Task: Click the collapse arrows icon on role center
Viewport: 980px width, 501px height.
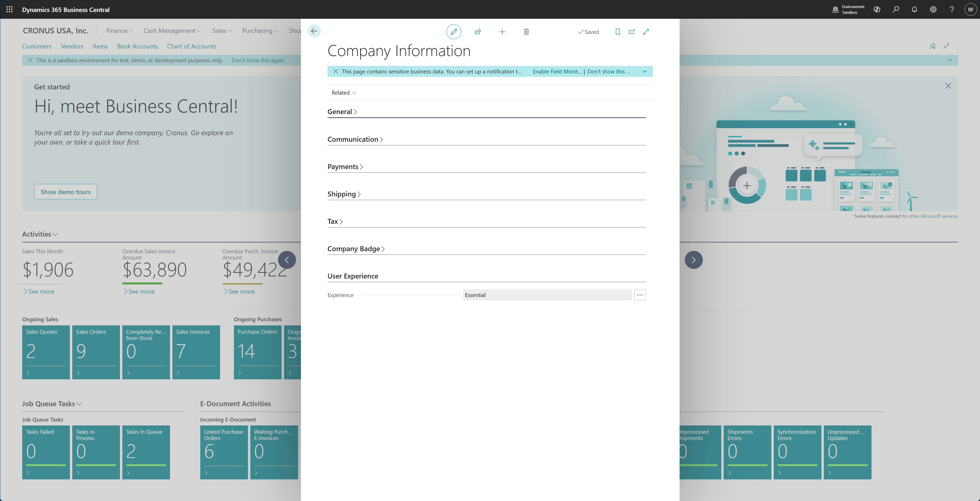Action: point(947,46)
